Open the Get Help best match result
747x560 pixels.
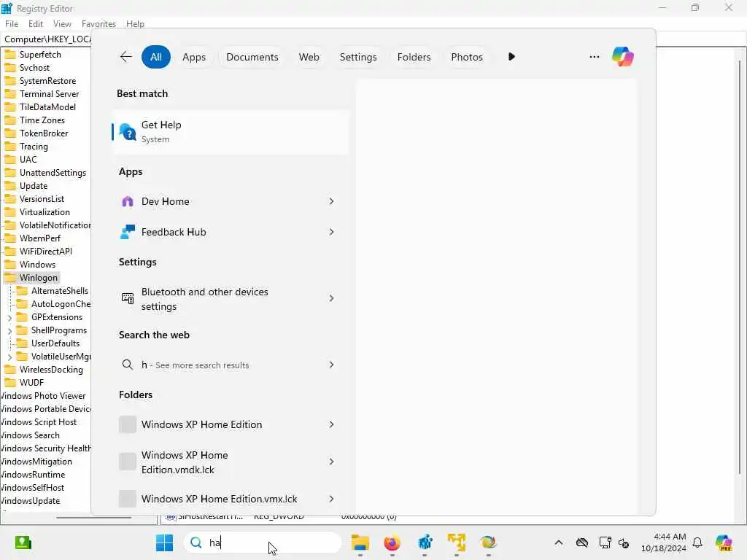coord(231,132)
